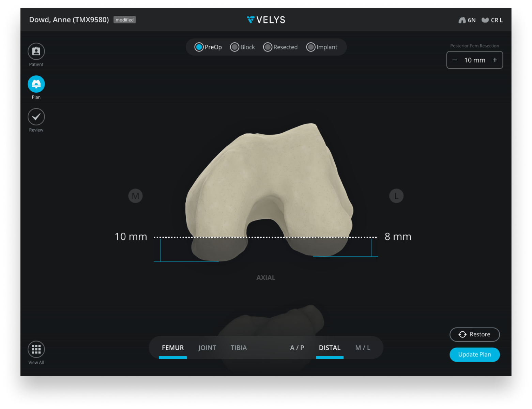Open the Review step

[36, 117]
